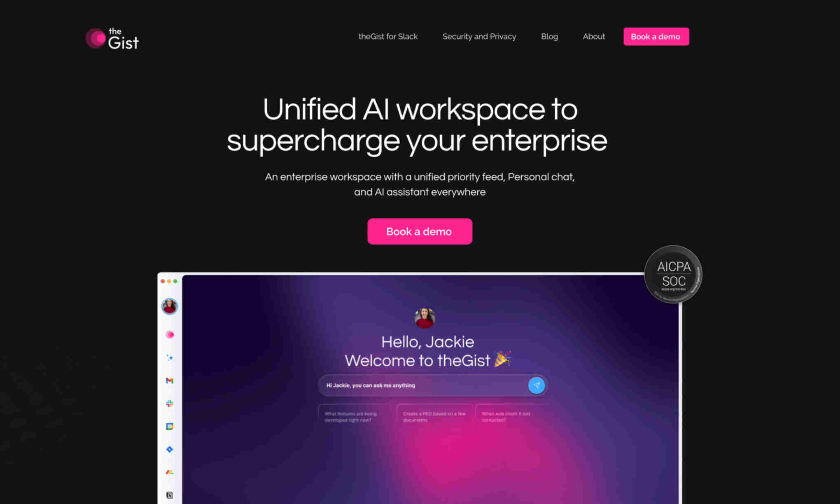Click the Slack icon in the sidebar
The image size is (840, 504).
click(169, 402)
